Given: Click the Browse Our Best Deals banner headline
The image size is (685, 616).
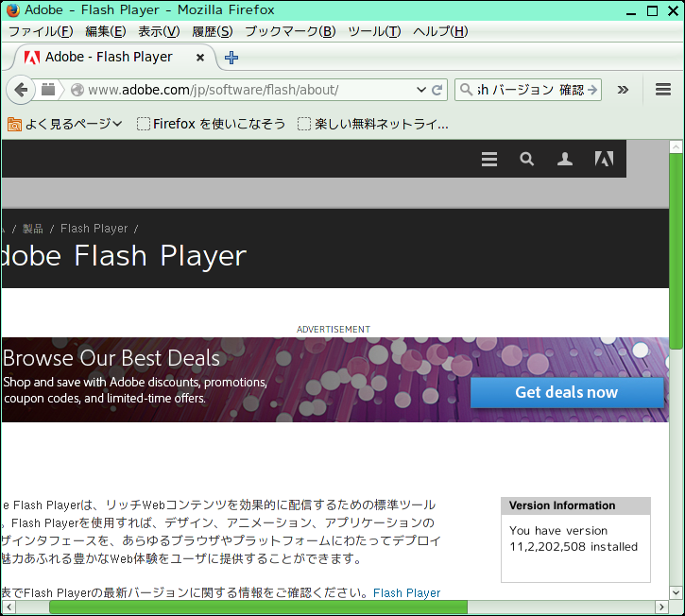Looking at the screenshot, I should [111, 358].
